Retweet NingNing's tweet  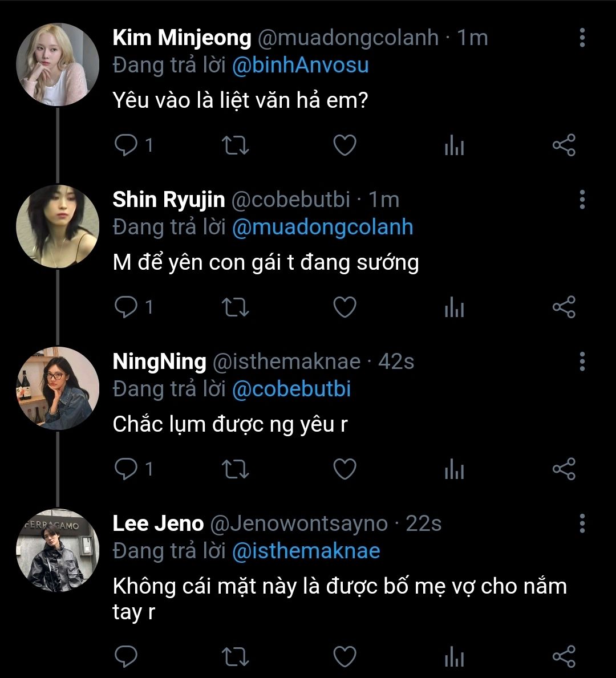click(x=234, y=469)
